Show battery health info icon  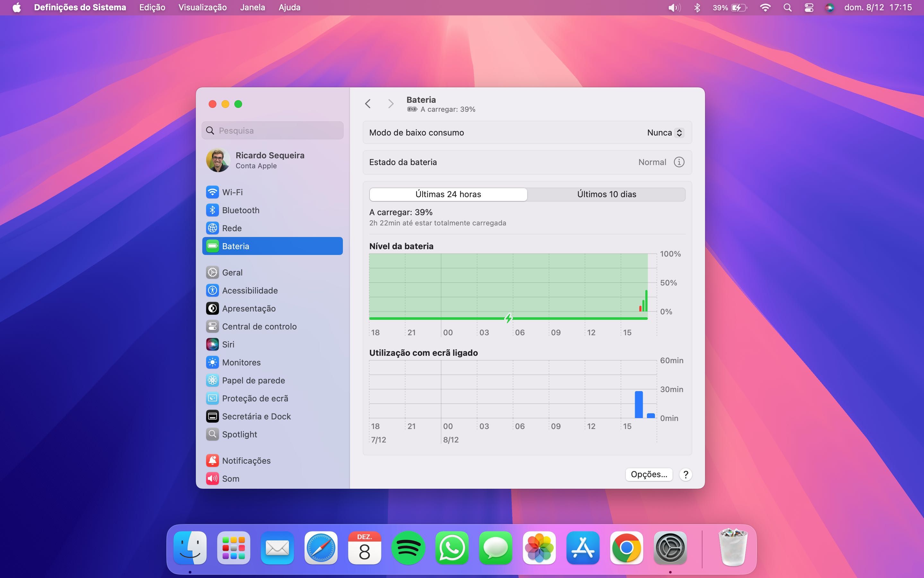click(x=679, y=162)
